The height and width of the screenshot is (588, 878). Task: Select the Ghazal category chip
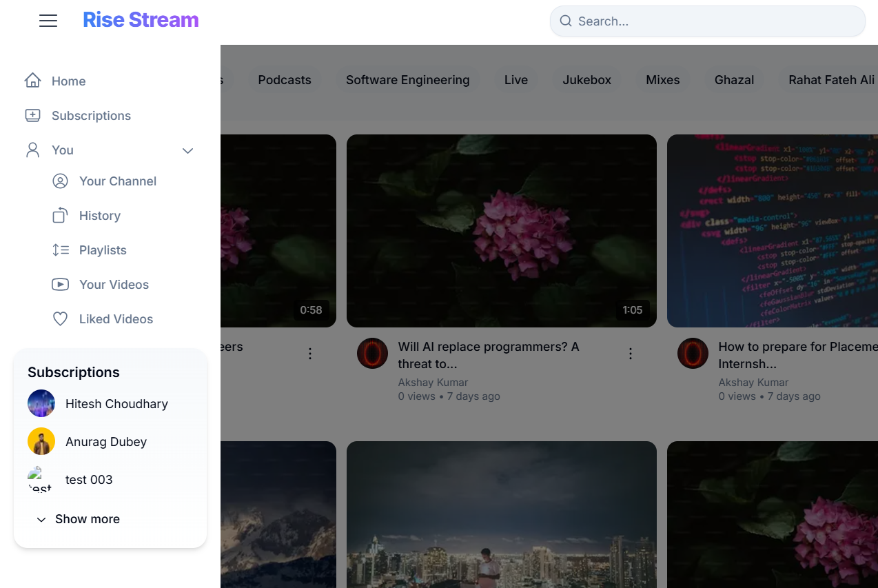click(x=735, y=80)
